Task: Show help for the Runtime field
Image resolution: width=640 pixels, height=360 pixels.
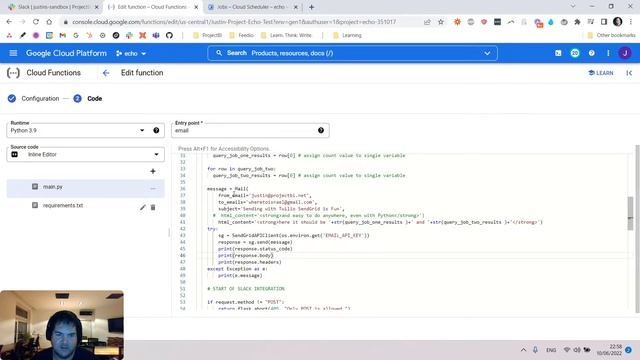Action: point(156,131)
